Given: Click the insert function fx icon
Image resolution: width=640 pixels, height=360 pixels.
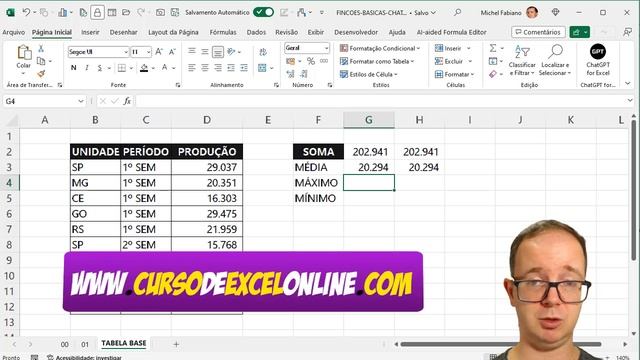Looking at the screenshot, I should click(x=127, y=101).
